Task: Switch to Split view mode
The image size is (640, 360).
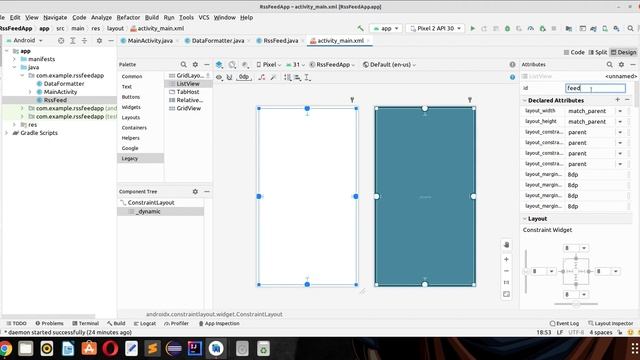Action: click(598, 52)
